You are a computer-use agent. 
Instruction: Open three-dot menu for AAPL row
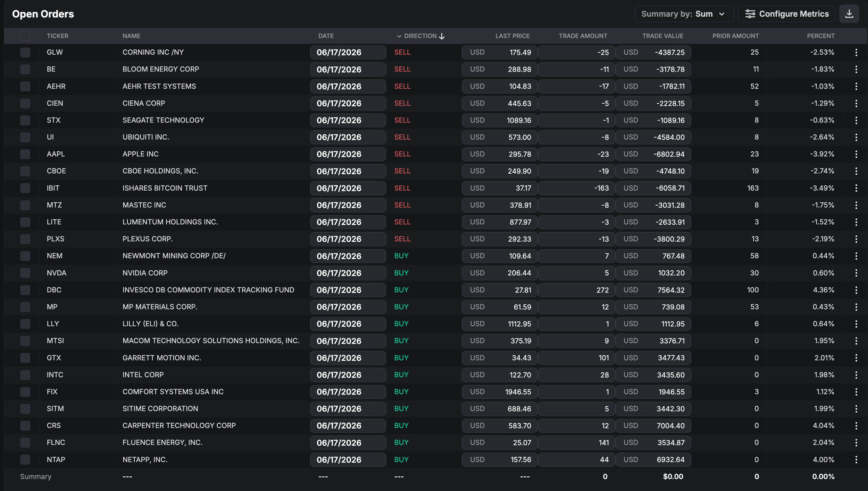click(856, 154)
